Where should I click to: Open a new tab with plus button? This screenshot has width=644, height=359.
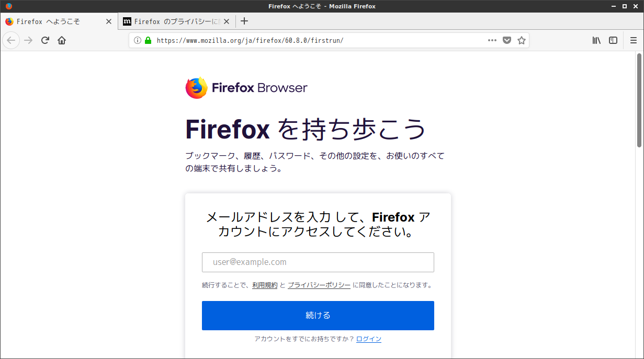[x=244, y=21]
